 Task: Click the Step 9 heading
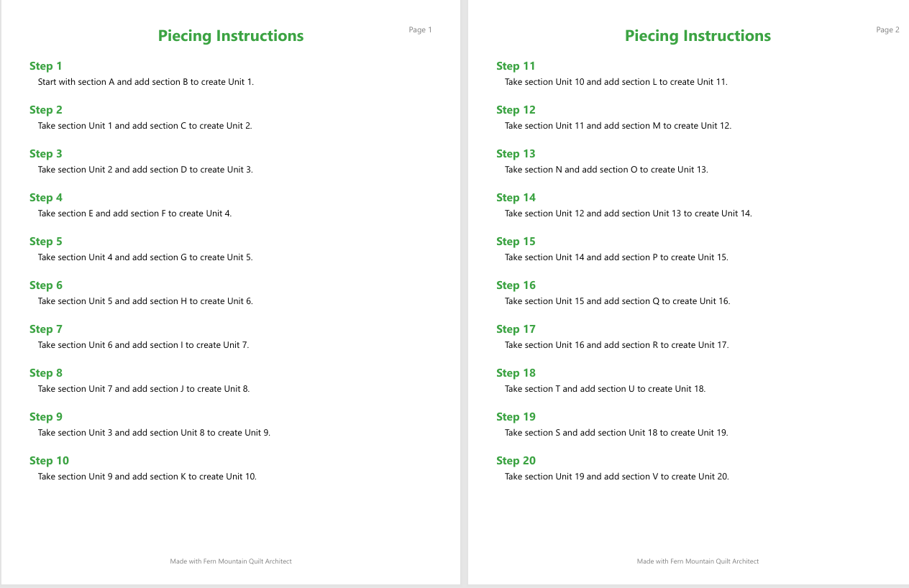coord(46,417)
